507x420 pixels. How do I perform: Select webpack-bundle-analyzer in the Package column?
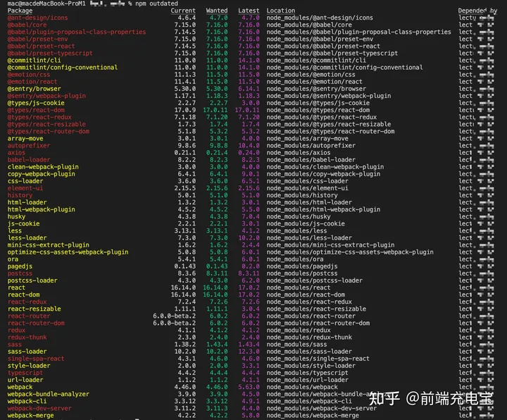pos(48,395)
